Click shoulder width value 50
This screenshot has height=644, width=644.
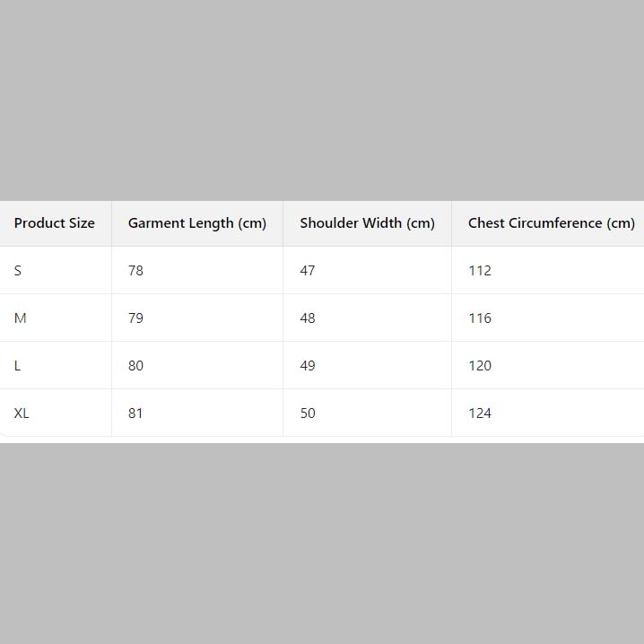308,413
